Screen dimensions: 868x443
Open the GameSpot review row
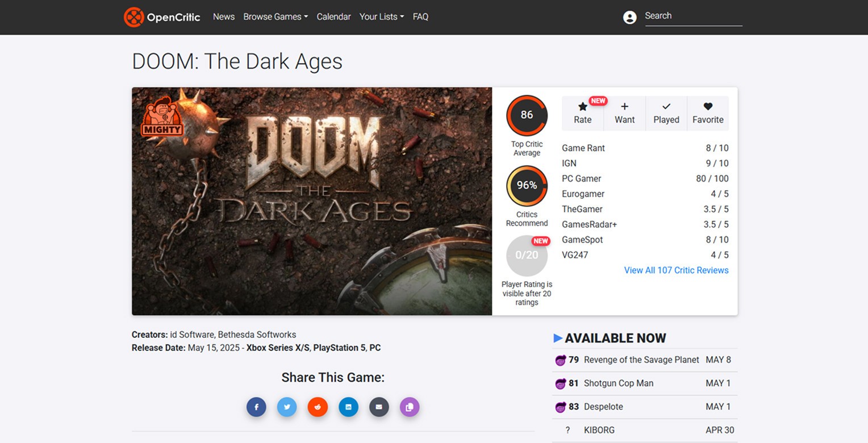coord(645,240)
